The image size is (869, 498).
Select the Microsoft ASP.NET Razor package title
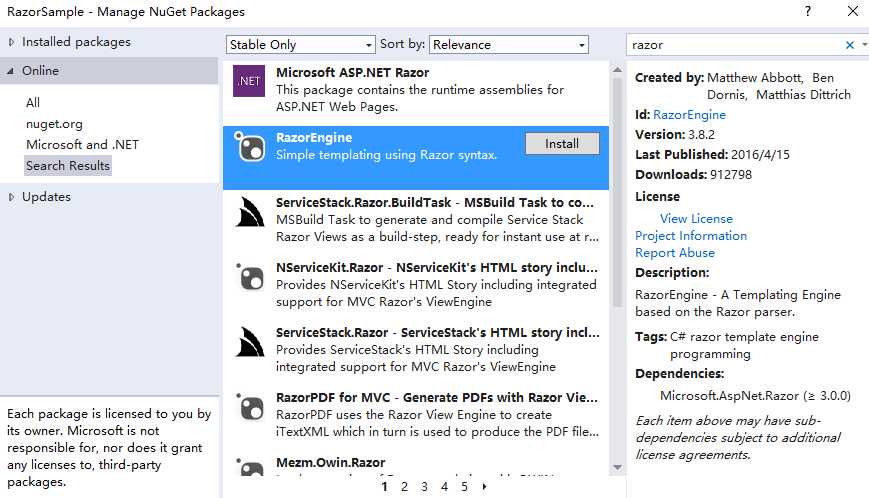[352, 73]
